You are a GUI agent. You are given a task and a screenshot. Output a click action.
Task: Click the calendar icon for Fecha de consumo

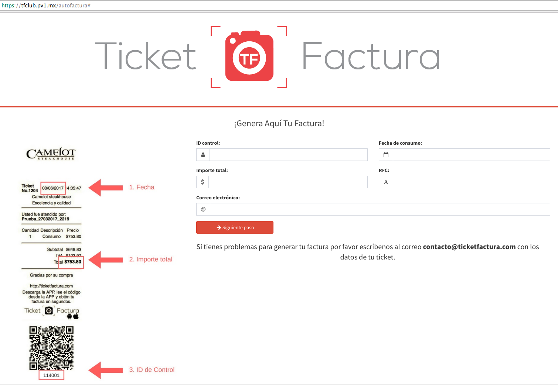click(x=386, y=155)
